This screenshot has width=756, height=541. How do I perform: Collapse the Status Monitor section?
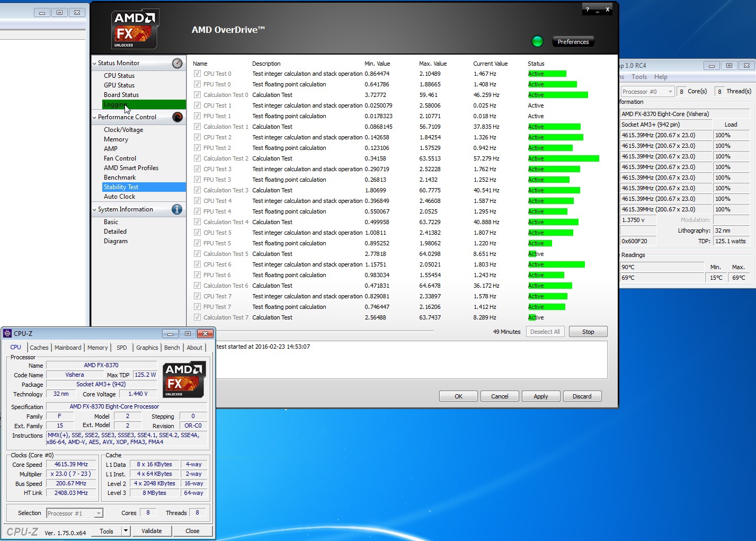(x=94, y=64)
